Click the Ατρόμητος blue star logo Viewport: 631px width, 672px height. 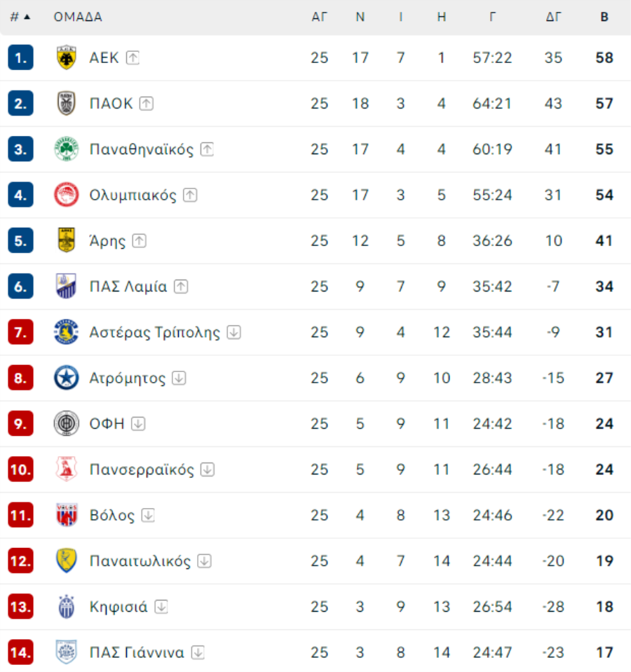click(67, 378)
